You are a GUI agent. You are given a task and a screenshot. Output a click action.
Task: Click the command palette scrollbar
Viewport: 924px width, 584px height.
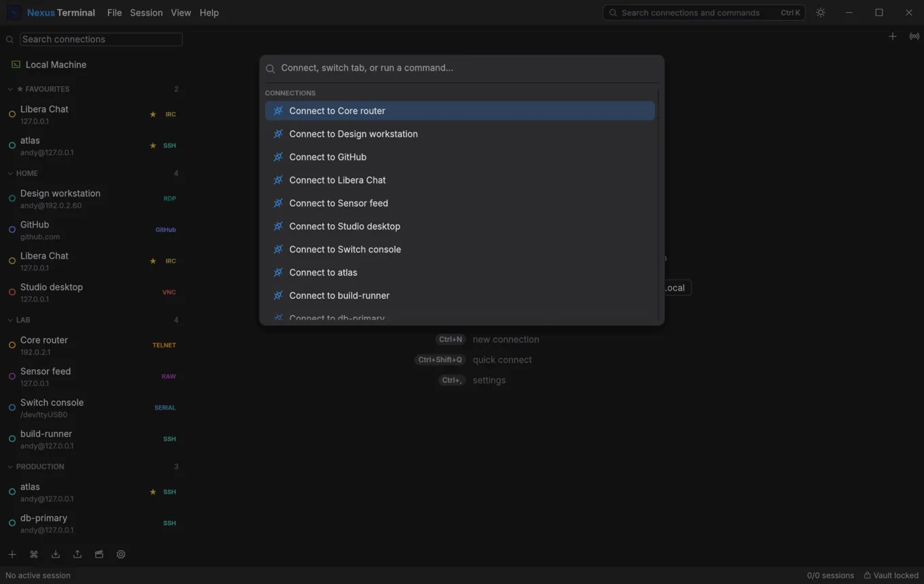click(x=659, y=204)
